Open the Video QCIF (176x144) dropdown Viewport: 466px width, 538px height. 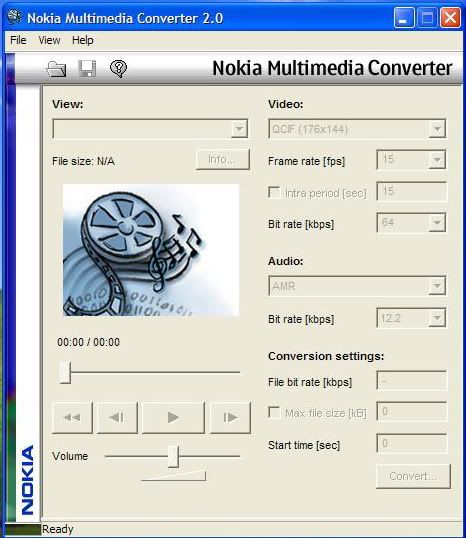coord(437,129)
